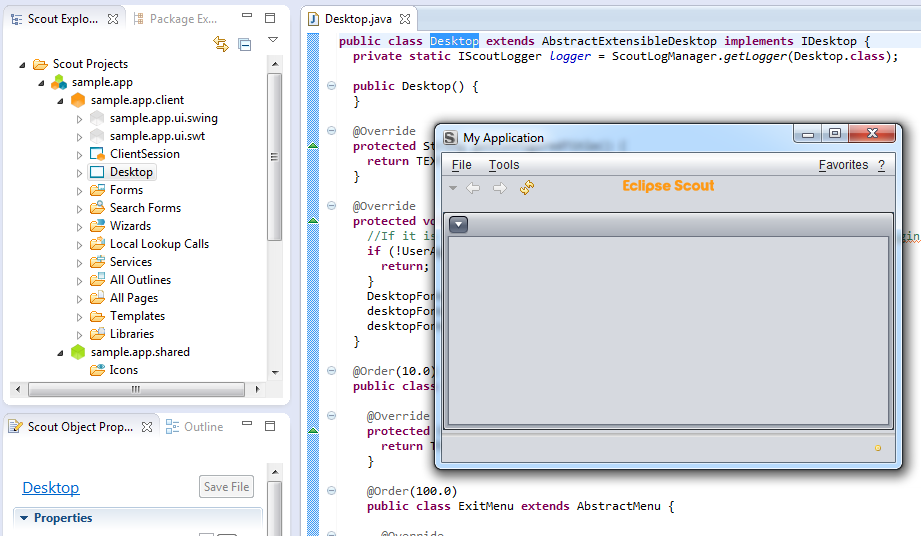This screenshot has height=536, width=921.
Task: Expand the sample.app.ui.swt node
Action: [79, 137]
